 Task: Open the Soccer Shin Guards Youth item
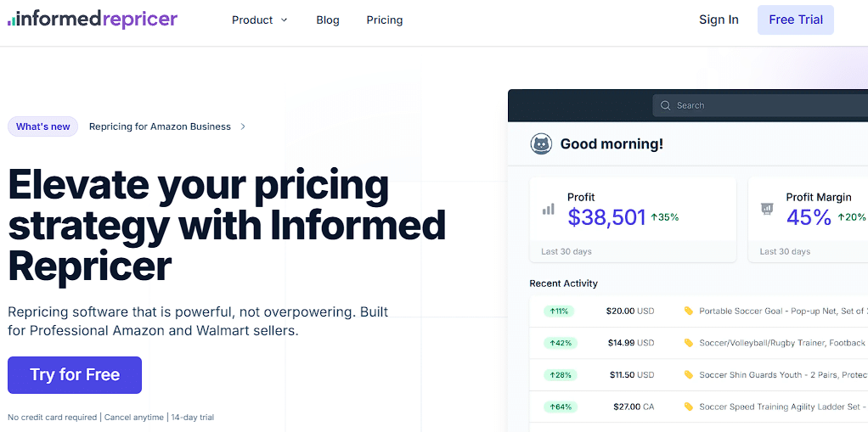(x=783, y=375)
